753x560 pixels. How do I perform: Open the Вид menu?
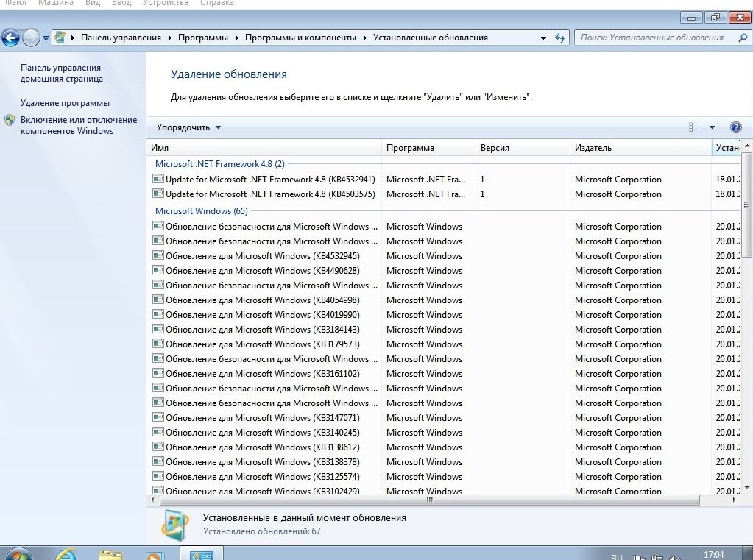pyautogui.click(x=93, y=3)
